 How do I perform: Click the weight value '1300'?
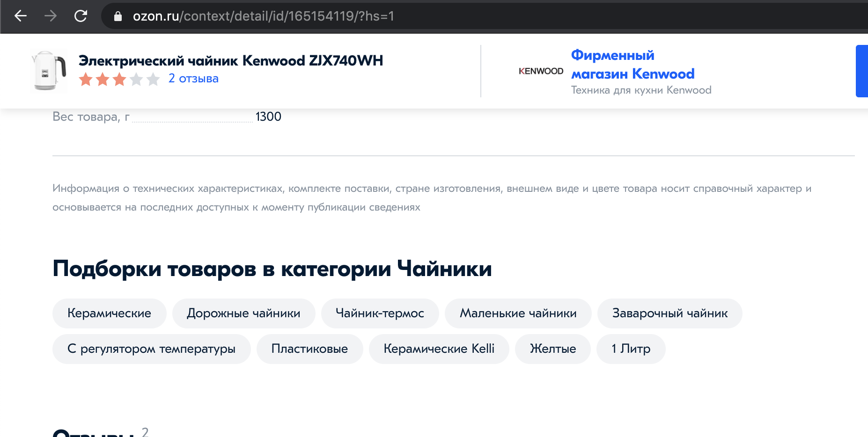click(268, 117)
